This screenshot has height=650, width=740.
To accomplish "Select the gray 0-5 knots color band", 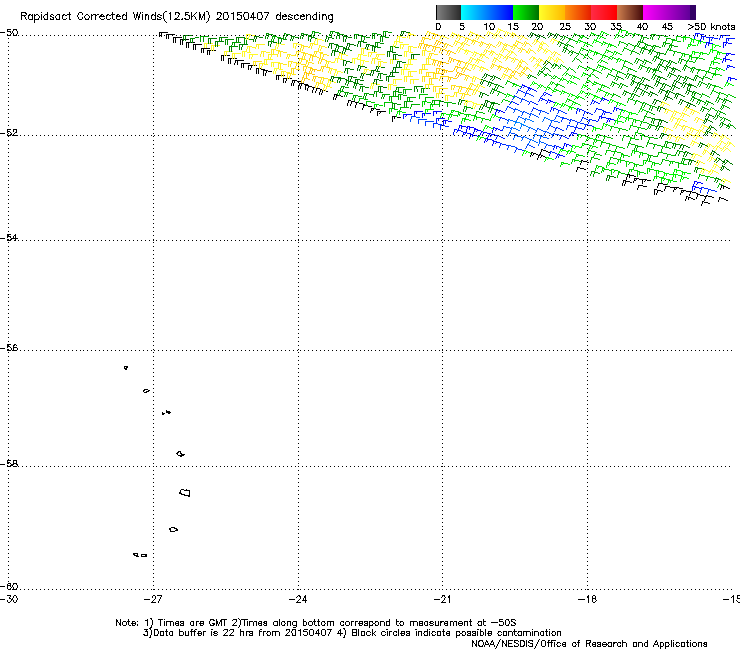I will 448,12.
